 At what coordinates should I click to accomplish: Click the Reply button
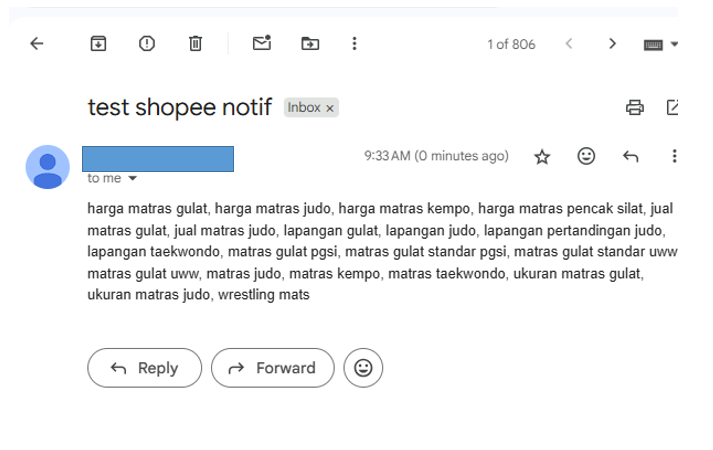(145, 368)
